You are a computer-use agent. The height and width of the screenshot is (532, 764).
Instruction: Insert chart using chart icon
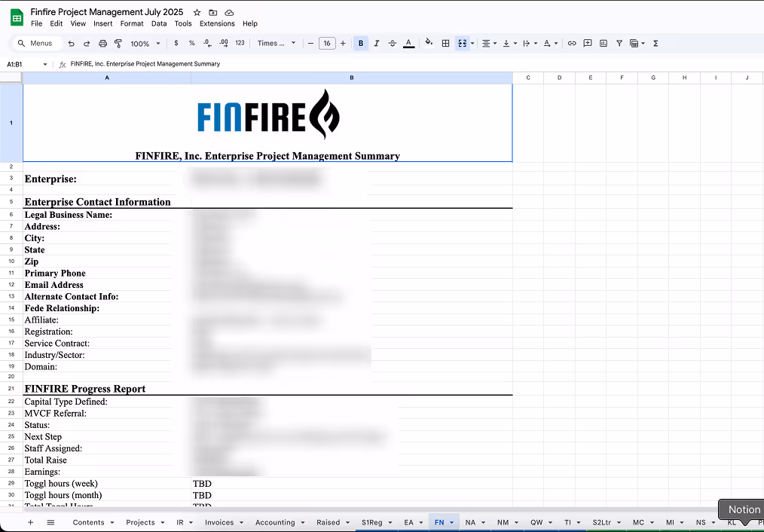pos(604,44)
